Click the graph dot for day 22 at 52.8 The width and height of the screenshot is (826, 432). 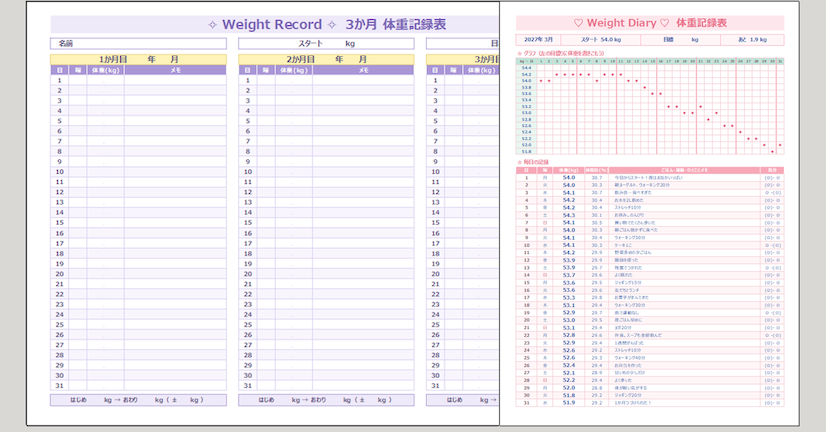click(709, 120)
